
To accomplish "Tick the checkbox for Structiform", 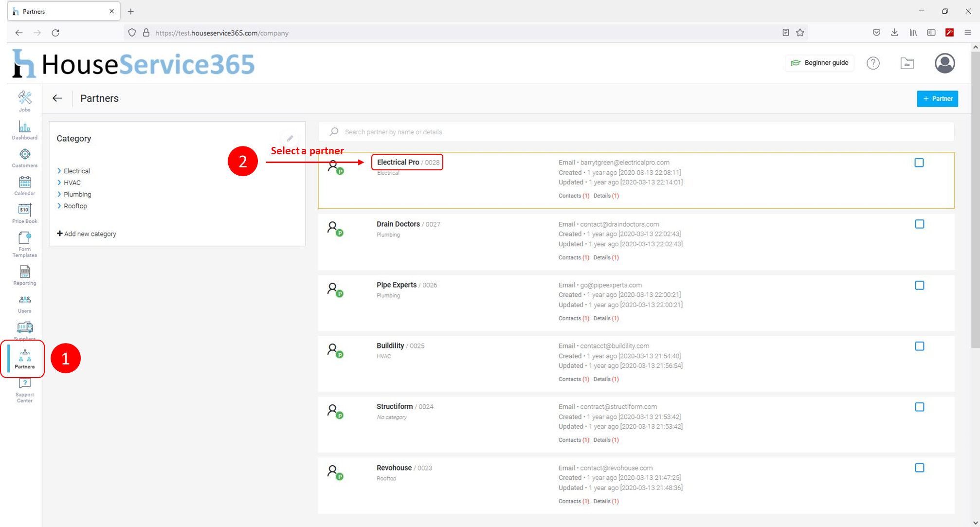I will tap(919, 407).
